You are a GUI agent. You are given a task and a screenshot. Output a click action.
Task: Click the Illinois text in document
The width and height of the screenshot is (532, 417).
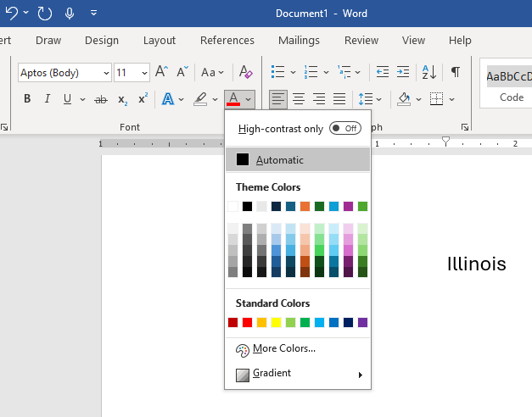tap(476, 264)
